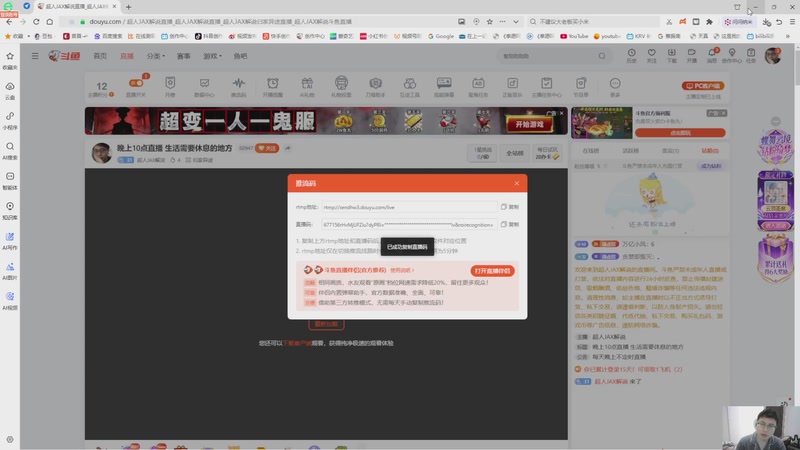Open the hamburger menu beside Douyu logo
This screenshot has height=450, width=800.
(35, 56)
